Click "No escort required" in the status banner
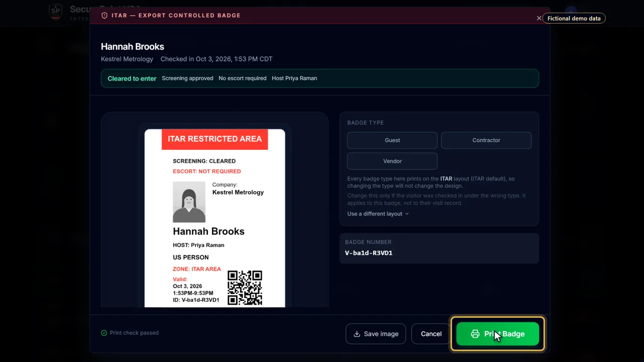Viewport: 644px width, 362px height. (x=243, y=78)
